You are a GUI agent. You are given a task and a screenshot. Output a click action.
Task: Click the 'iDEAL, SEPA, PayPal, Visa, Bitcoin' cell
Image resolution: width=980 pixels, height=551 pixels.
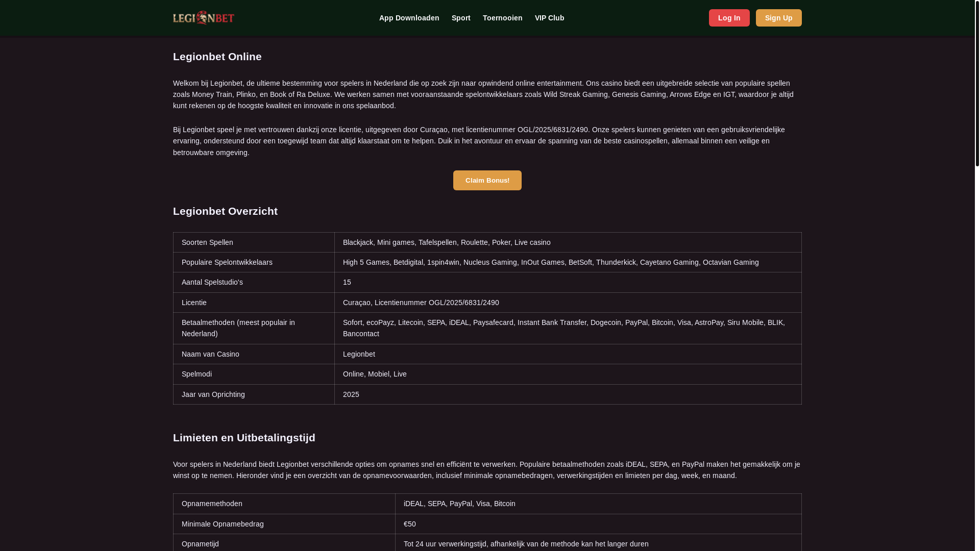point(598,504)
